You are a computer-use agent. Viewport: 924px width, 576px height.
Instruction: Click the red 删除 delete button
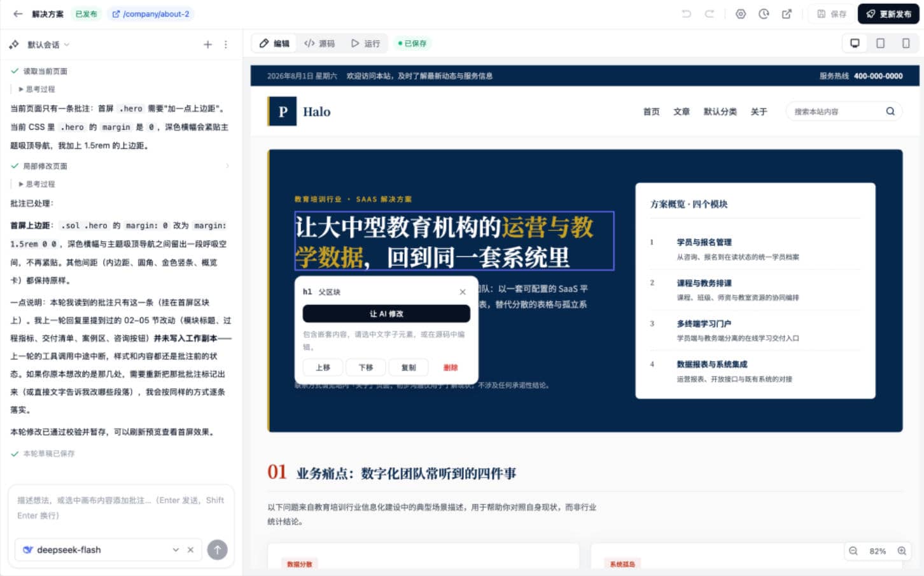pyautogui.click(x=451, y=368)
